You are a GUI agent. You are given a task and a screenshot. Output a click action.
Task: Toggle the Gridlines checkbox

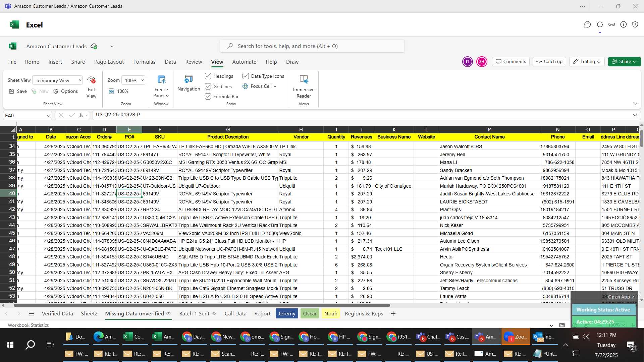click(x=208, y=86)
